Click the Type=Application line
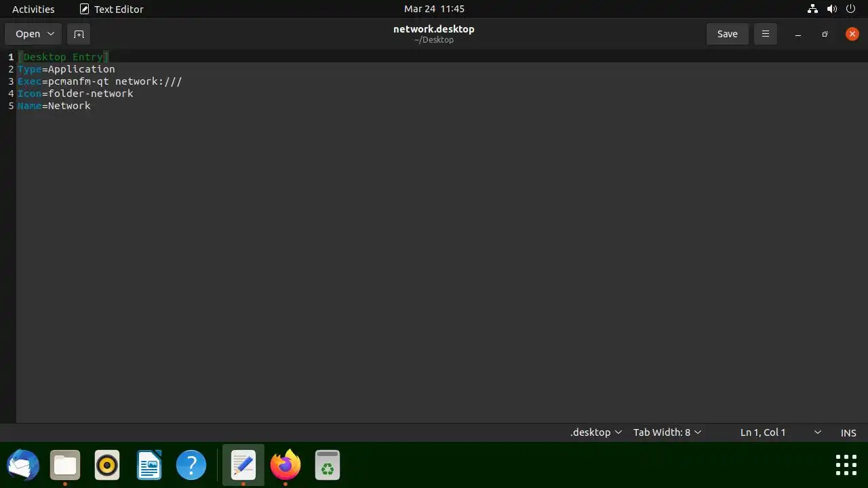 [x=66, y=69]
